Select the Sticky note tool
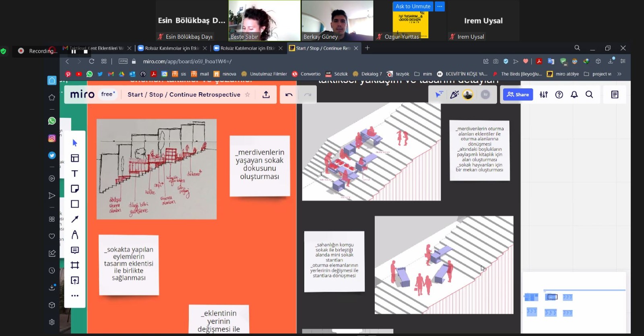 coord(75,189)
